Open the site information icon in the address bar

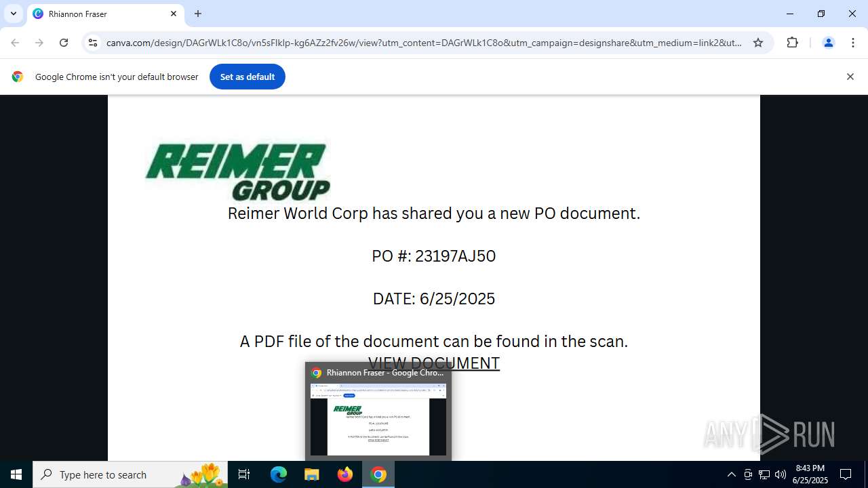(93, 43)
